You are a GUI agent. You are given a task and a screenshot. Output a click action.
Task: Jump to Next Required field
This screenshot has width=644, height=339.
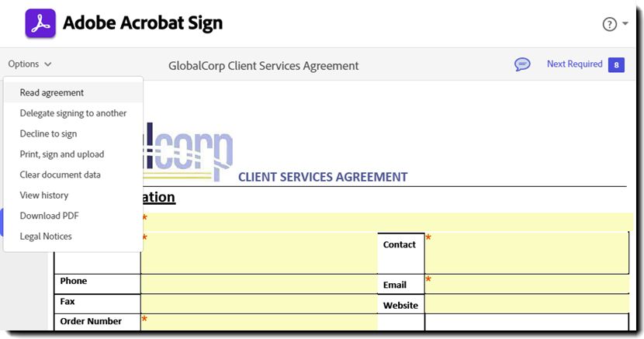click(574, 64)
